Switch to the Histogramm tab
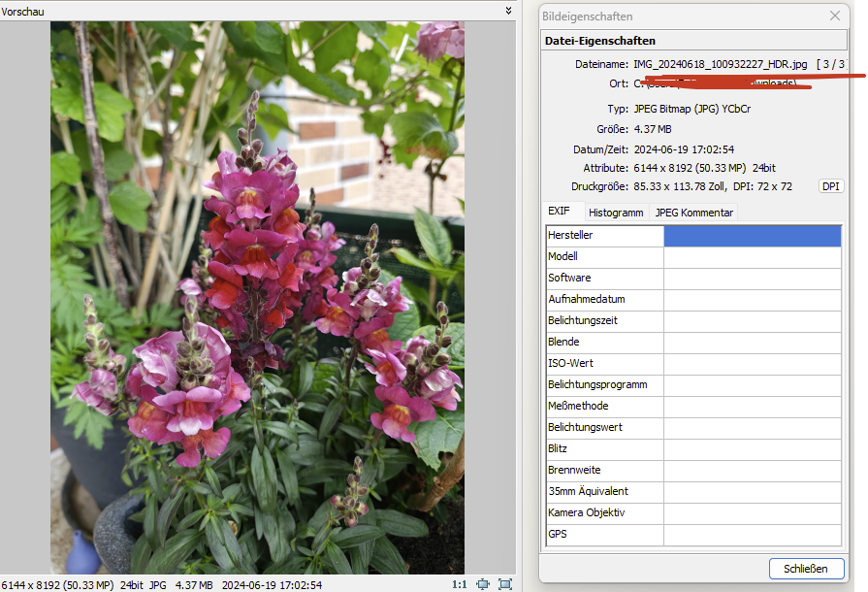 [x=616, y=213]
